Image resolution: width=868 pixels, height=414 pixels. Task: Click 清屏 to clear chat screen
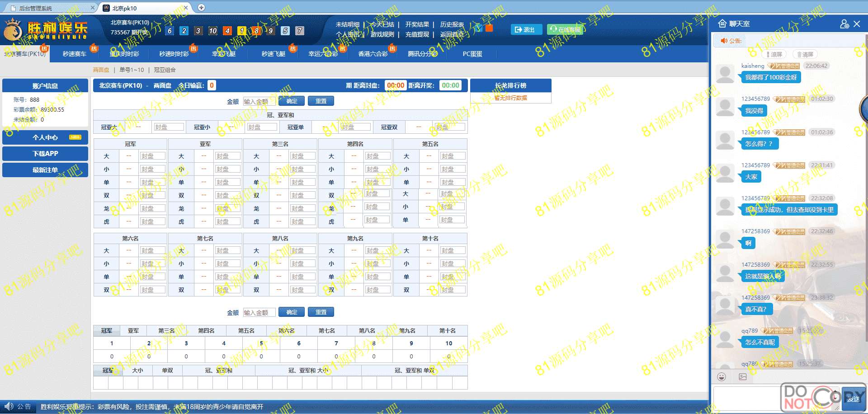click(x=805, y=54)
